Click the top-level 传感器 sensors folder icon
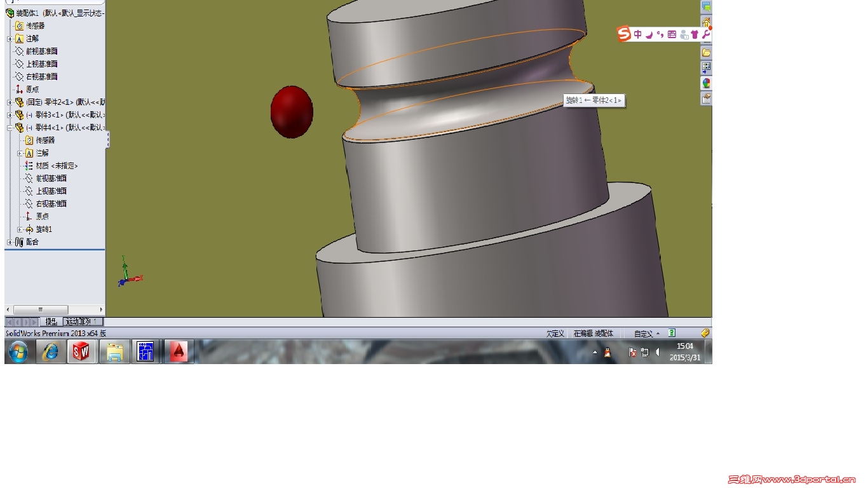 point(19,25)
